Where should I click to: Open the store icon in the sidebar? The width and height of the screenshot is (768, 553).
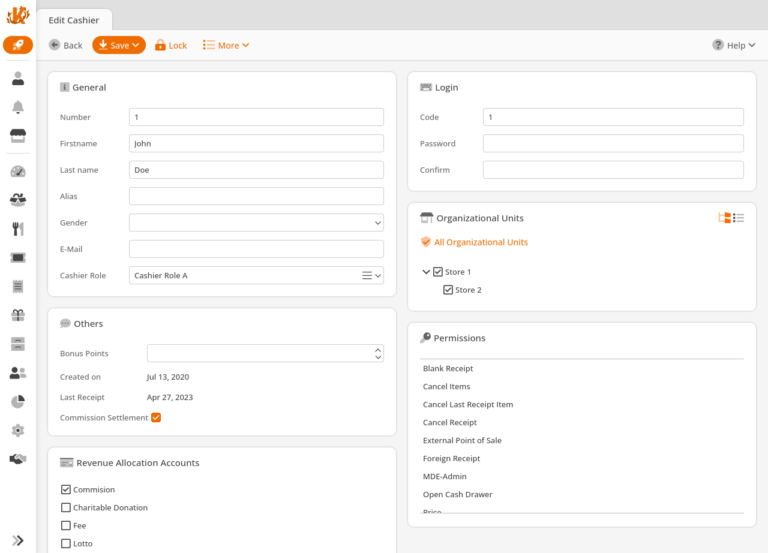pos(18,137)
